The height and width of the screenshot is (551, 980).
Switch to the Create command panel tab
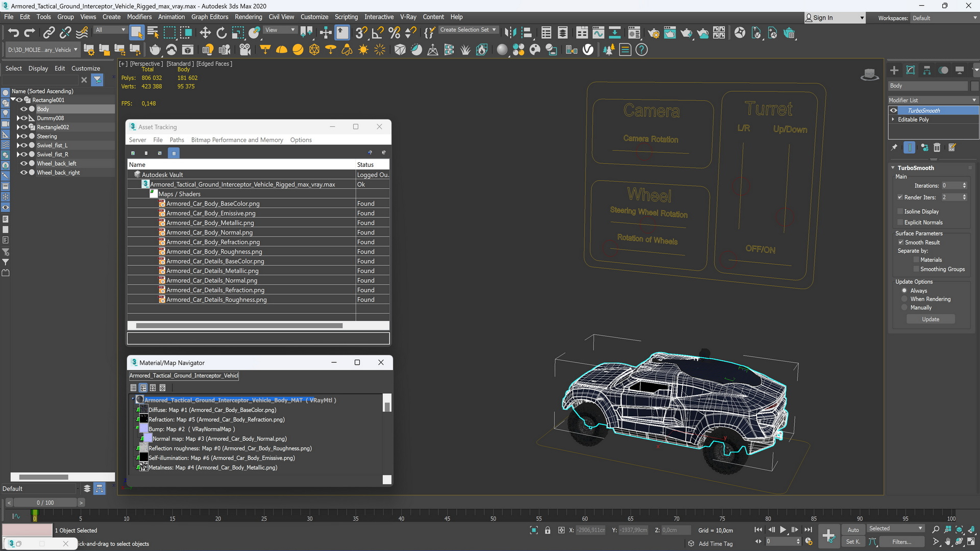(x=894, y=70)
